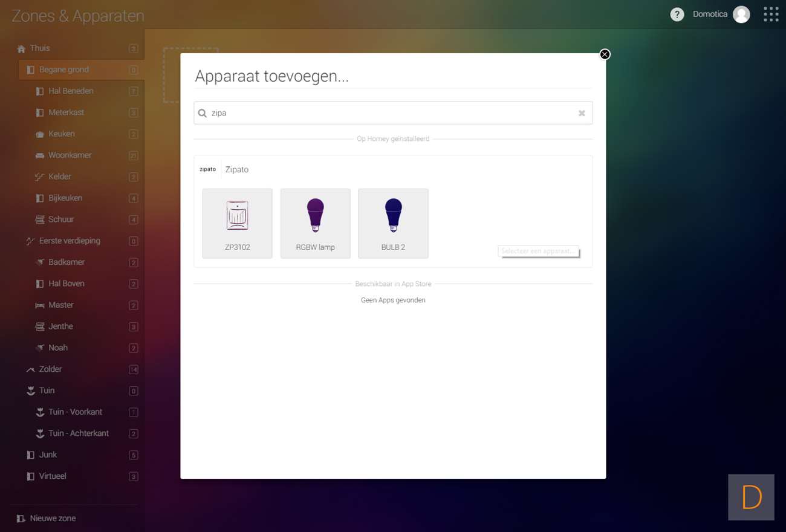Click the Geen Apps gevonden message
Image resolution: width=786 pixels, height=532 pixels.
[x=393, y=300]
